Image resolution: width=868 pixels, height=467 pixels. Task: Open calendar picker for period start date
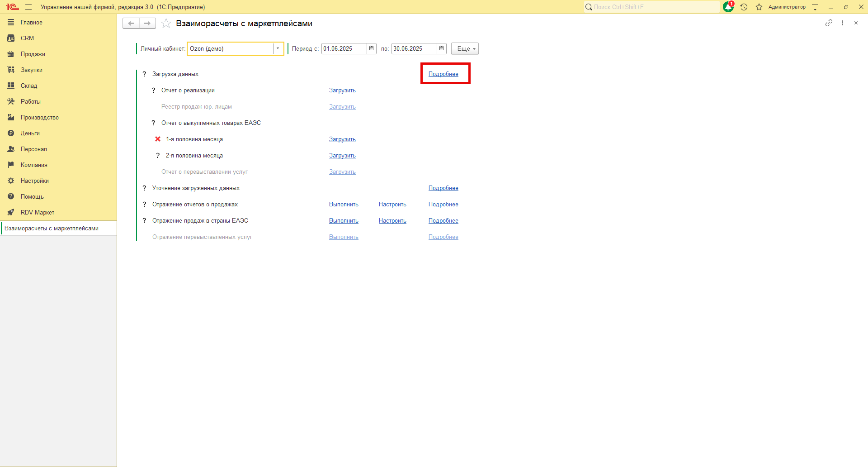[372, 49]
